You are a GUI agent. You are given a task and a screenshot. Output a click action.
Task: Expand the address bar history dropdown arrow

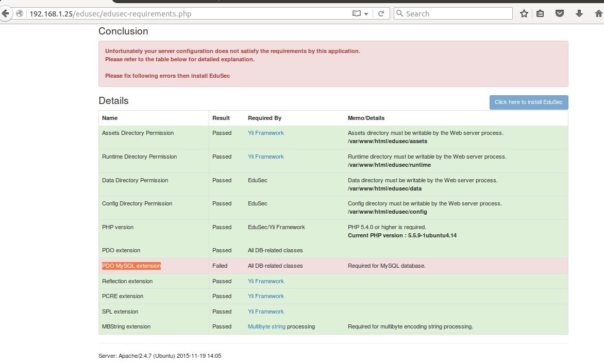click(x=366, y=14)
